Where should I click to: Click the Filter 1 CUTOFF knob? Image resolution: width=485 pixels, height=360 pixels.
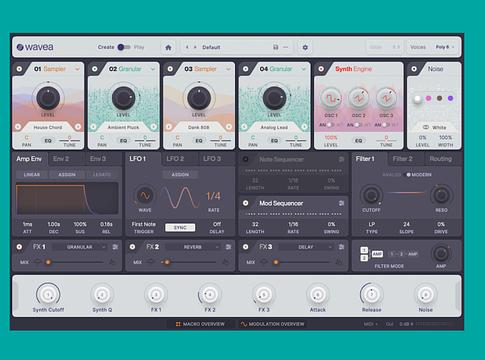(x=371, y=195)
